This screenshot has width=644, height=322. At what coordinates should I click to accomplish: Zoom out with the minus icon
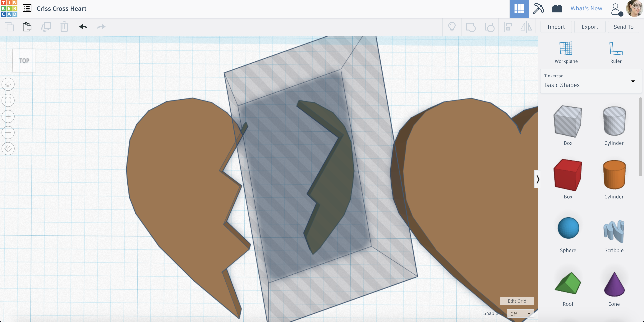(8, 133)
